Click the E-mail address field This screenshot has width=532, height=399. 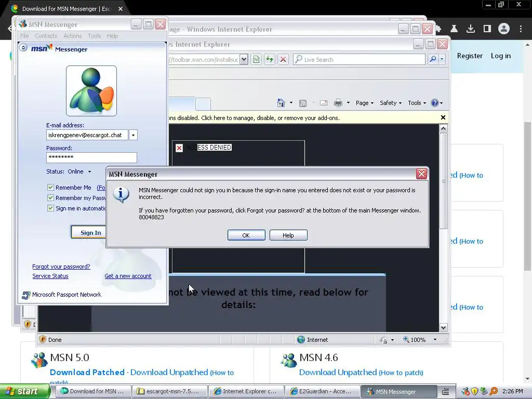pos(87,135)
